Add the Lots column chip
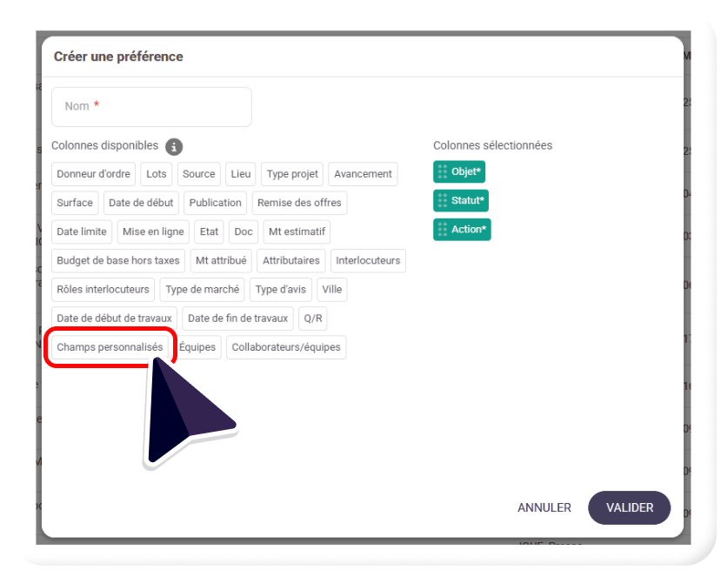The image size is (728, 577). click(x=157, y=174)
